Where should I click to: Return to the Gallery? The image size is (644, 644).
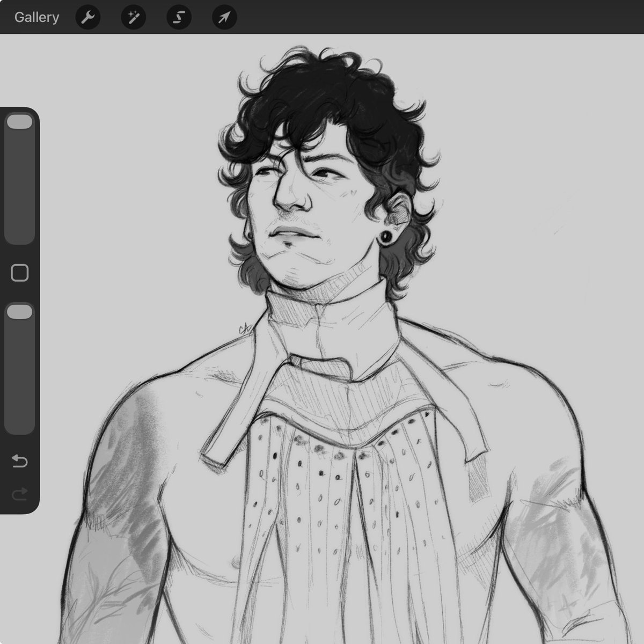36,17
